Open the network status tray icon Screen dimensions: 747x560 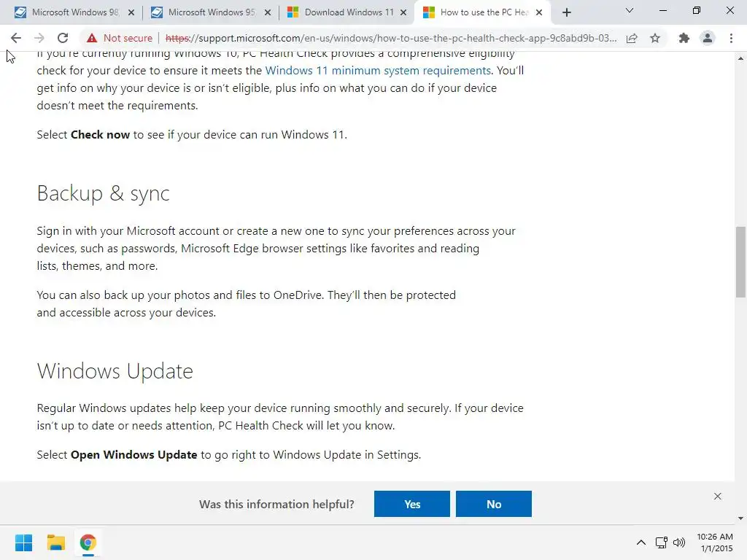pyautogui.click(x=661, y=542)
